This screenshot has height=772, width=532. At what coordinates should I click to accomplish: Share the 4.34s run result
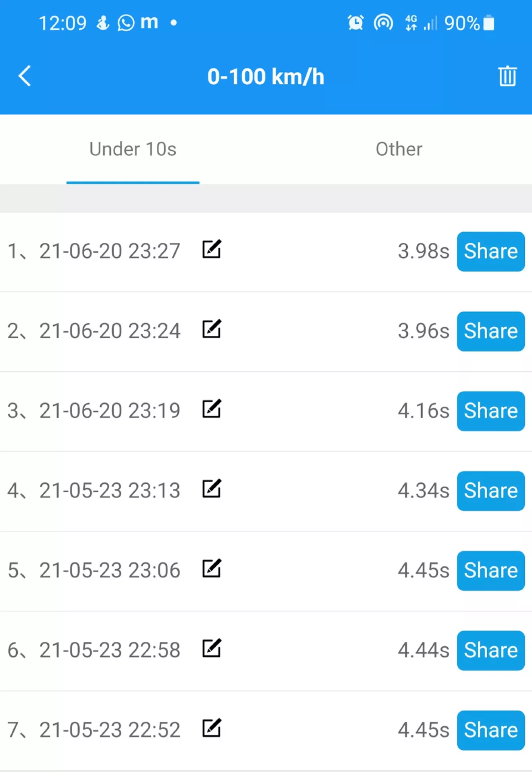click(491, 491)
